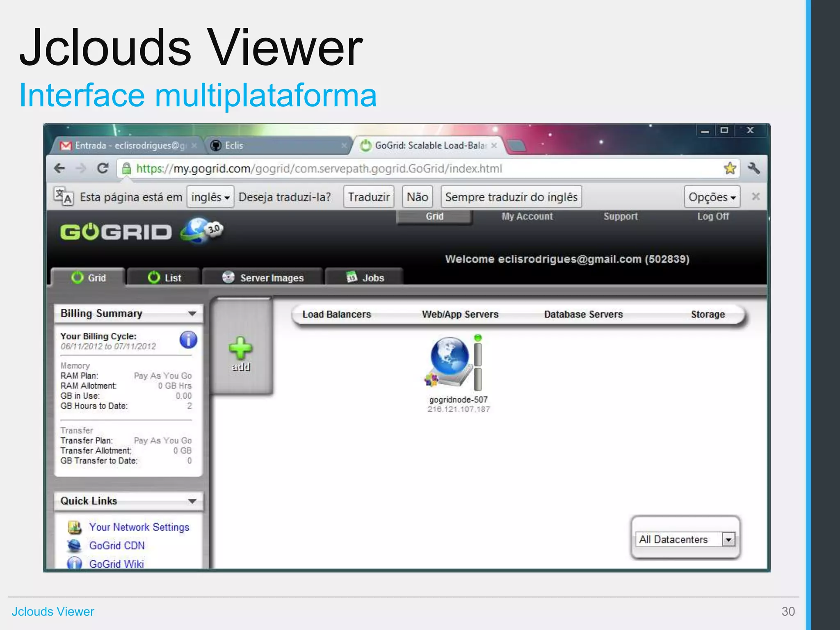The image size is (840, 630).
Task: Click the browser back arrow
Action: point(60,169)
